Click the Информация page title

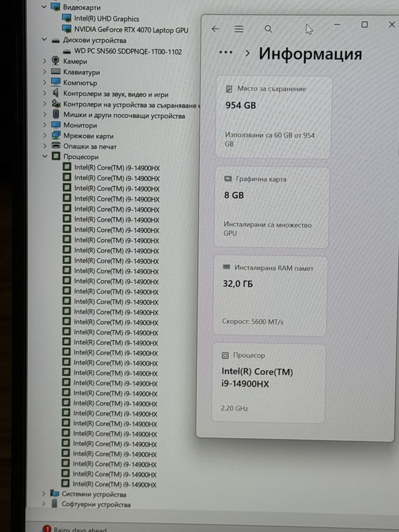coord(310,54)
